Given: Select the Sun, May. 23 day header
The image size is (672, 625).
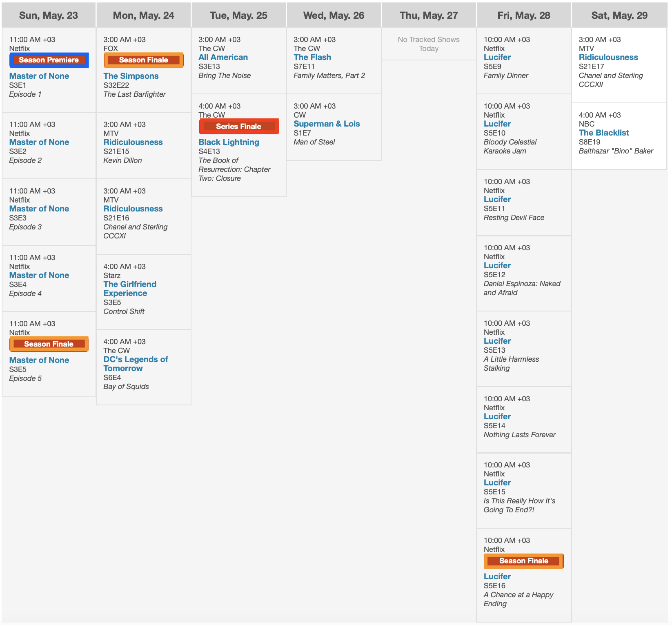Looking at the screenshot, I should tap(49, 16).
